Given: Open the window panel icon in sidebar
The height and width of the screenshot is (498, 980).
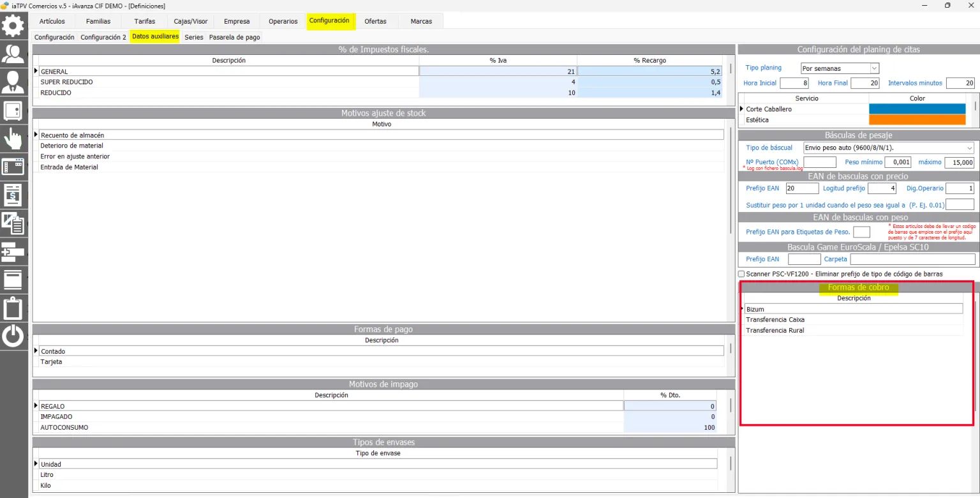Looking at the screenshot, I should point(13,166).
